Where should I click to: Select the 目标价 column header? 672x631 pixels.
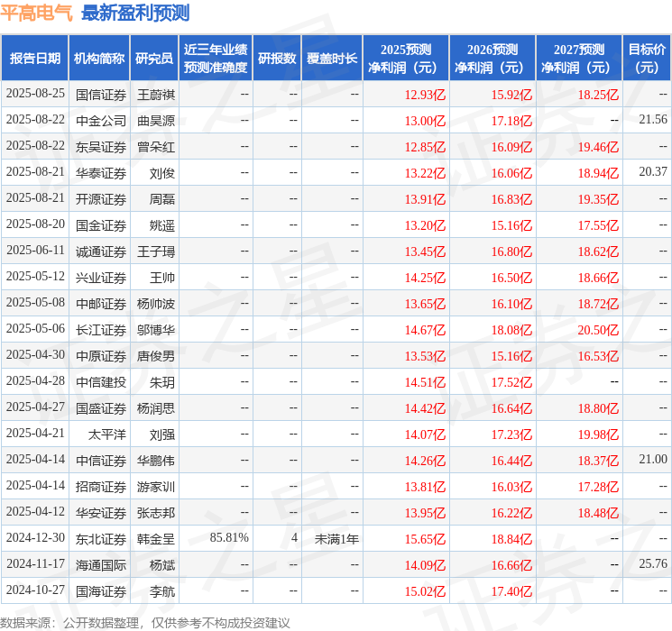pos(646,59)
